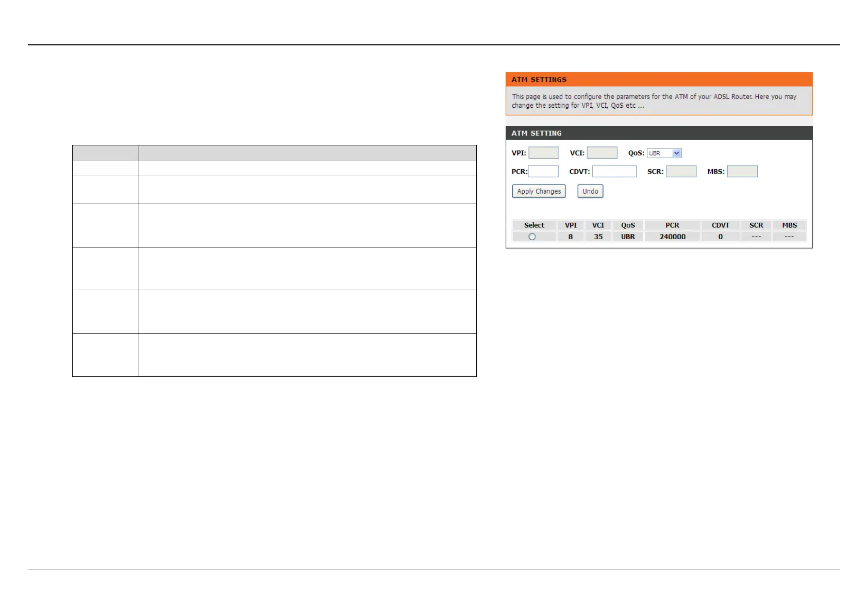
Task: Click the SCR column header
Action: [756, 225]
